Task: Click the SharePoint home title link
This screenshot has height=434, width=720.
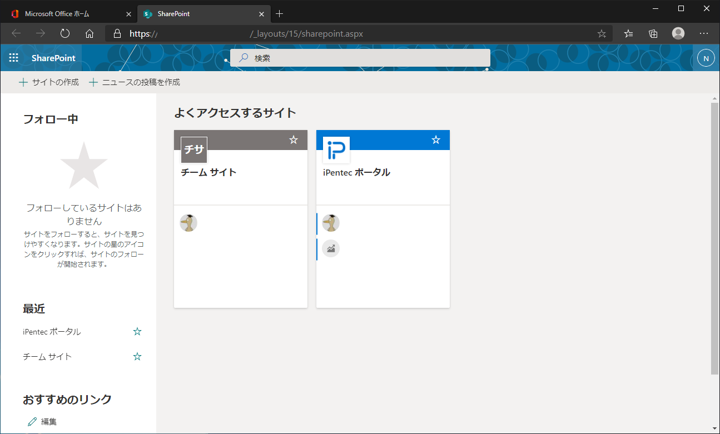Action: point(53,58)
